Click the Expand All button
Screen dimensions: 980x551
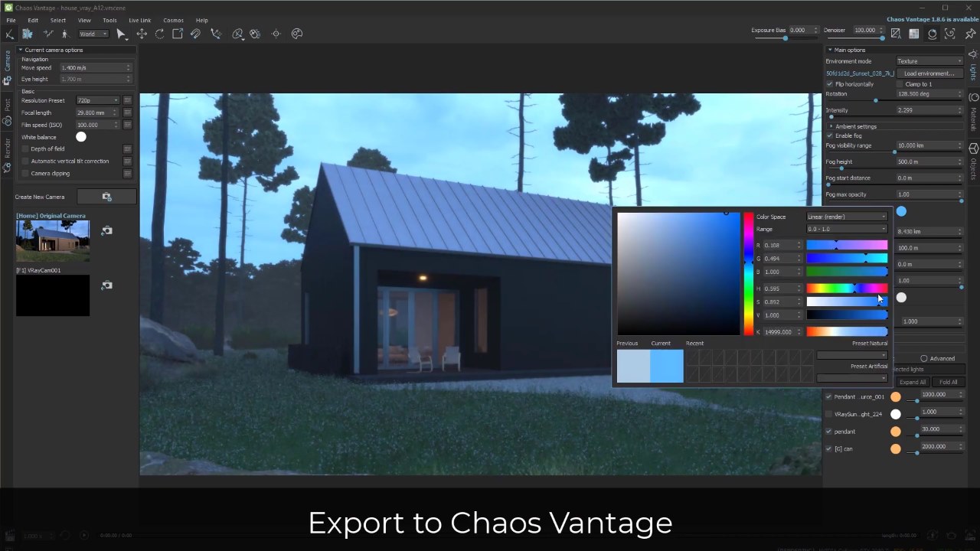click(913, 382)
